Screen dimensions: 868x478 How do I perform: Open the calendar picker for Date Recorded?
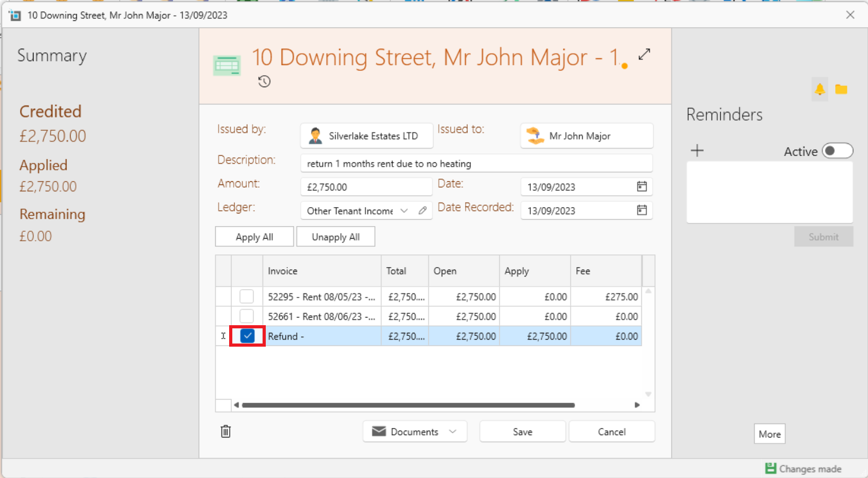[x=641, y=210]
